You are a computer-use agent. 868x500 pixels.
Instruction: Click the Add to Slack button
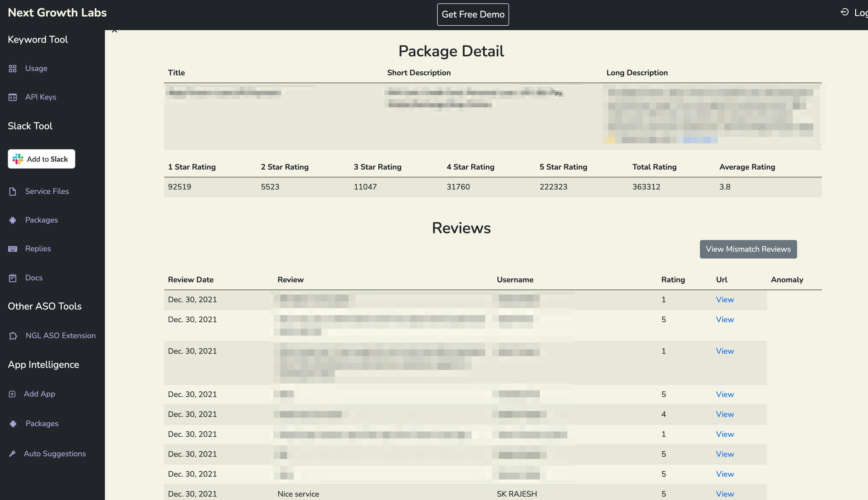(x=41, y=159)
